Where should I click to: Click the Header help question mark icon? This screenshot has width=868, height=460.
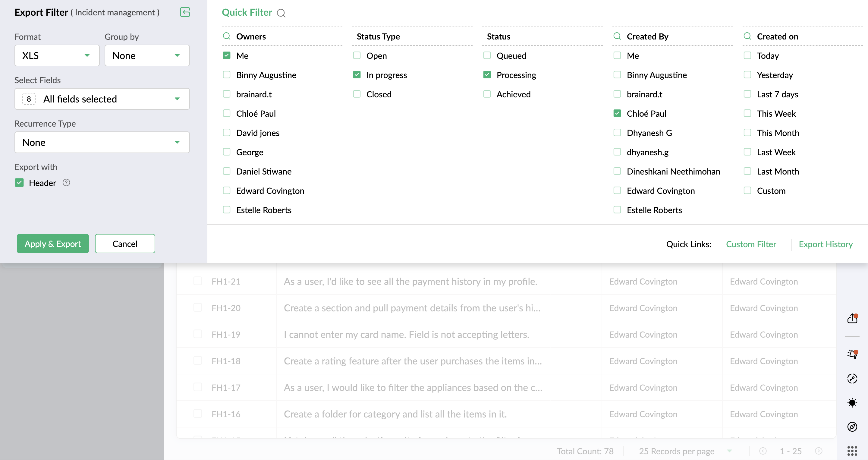click(x=66, y=183)
